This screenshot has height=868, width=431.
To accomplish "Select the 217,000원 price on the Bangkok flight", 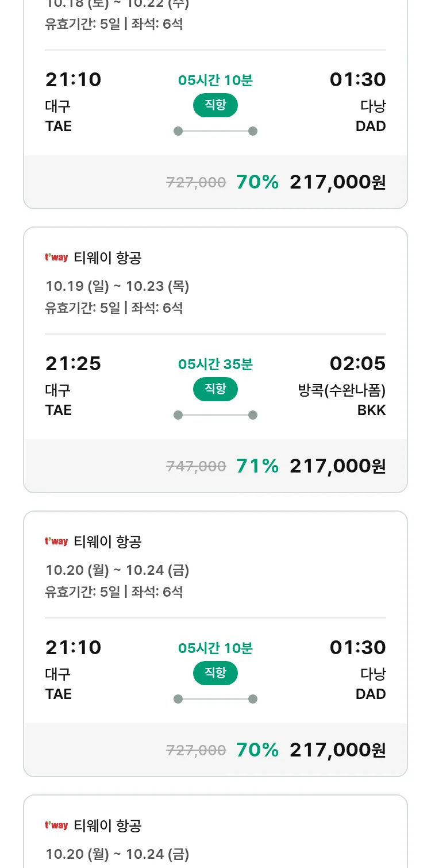I will (x=337, y=466).
